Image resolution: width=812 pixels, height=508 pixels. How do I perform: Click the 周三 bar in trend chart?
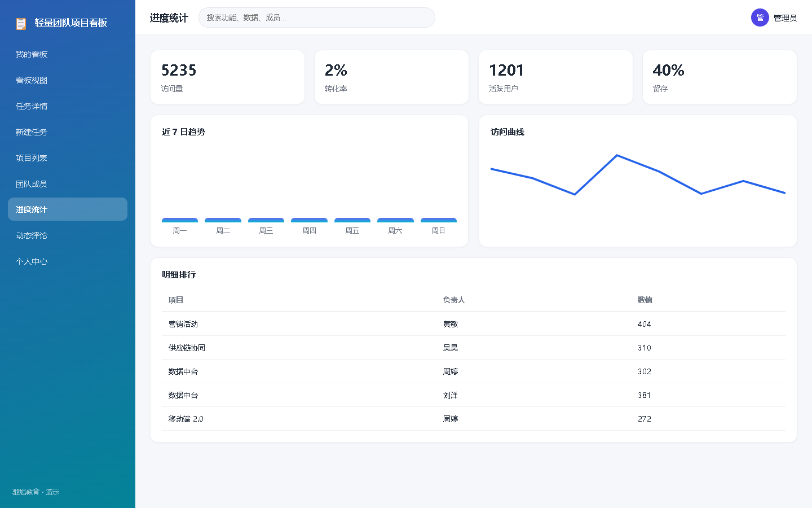(266, 220)
